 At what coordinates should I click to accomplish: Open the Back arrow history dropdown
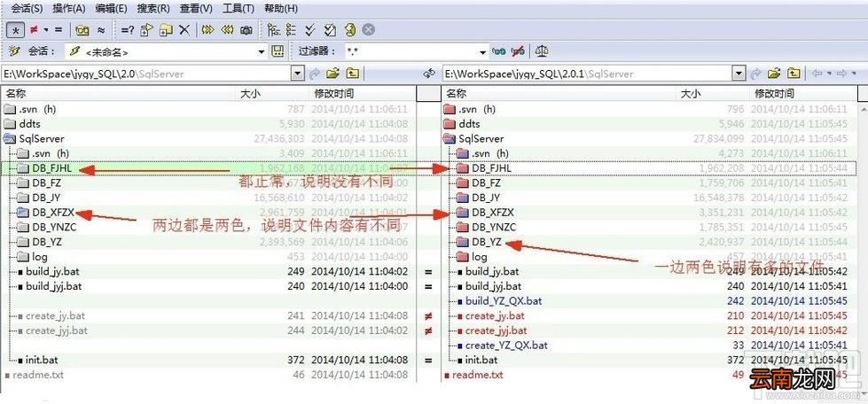pos(829,73)
